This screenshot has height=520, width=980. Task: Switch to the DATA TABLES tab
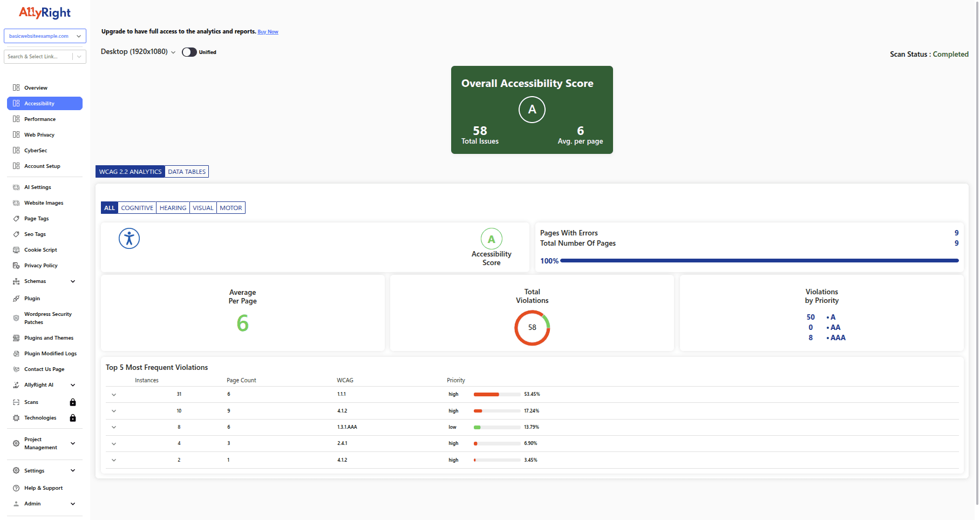pos(187,171)
